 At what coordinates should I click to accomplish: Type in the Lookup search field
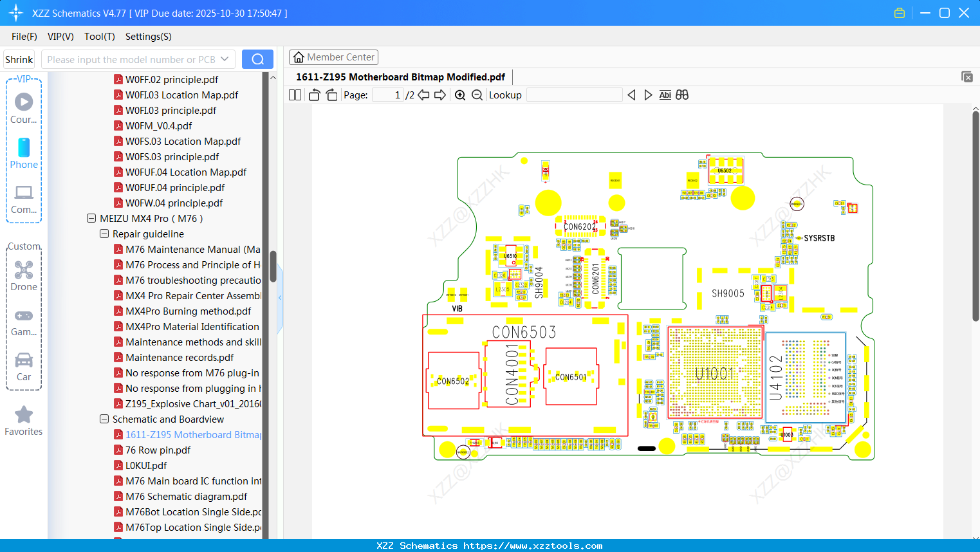pos(575,95)
